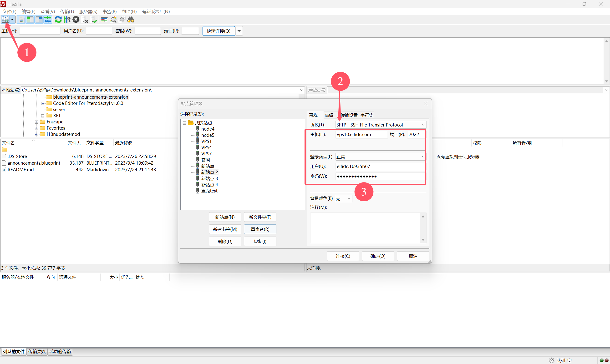Expand the XFT folder node
Viewport: 610px width, 364px height.
43,116
